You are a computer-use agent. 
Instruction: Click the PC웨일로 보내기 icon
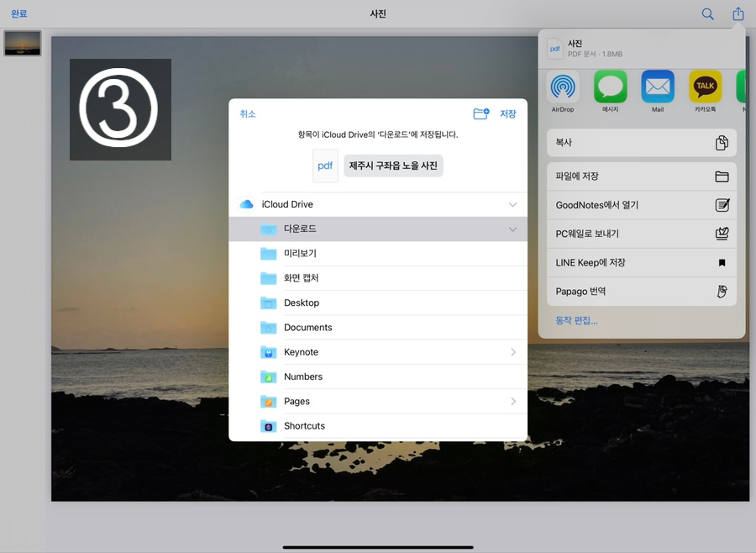click(x=722, y=234)
